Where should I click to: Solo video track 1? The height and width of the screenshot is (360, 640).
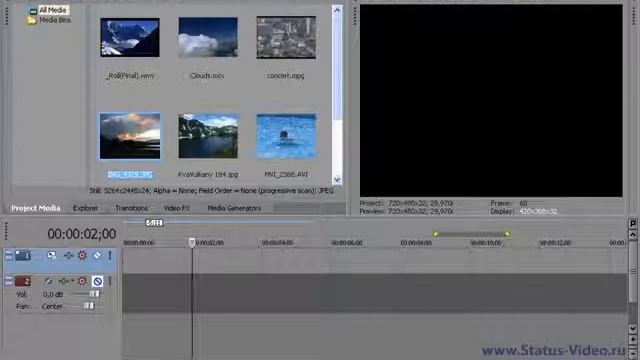tap(110, 256)
